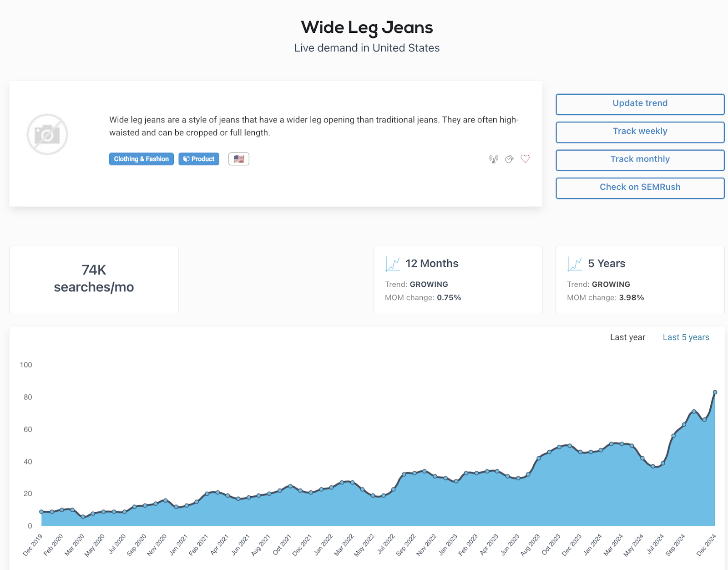Click the 12 Months chart icon

(x=392, y=264)
